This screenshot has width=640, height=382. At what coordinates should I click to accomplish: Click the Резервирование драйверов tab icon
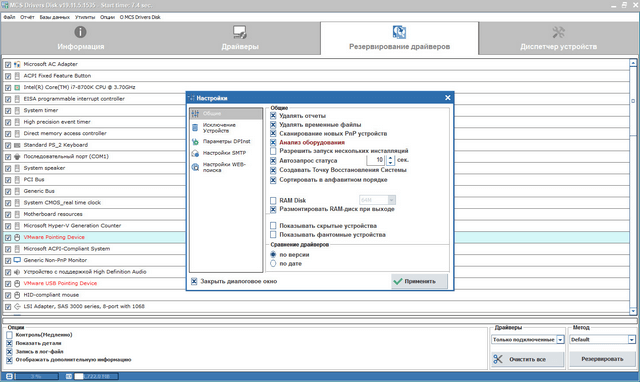click(x=399, y=32)
